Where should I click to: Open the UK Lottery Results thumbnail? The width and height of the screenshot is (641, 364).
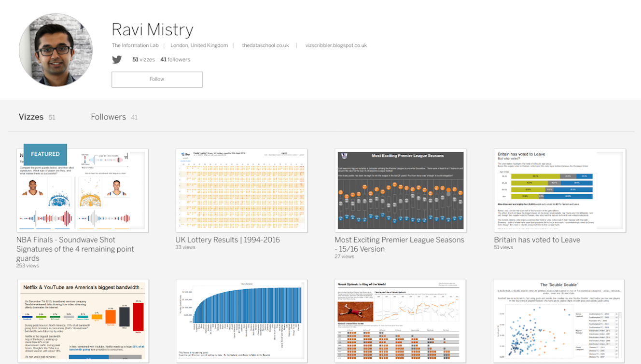(x=241, y=190)
